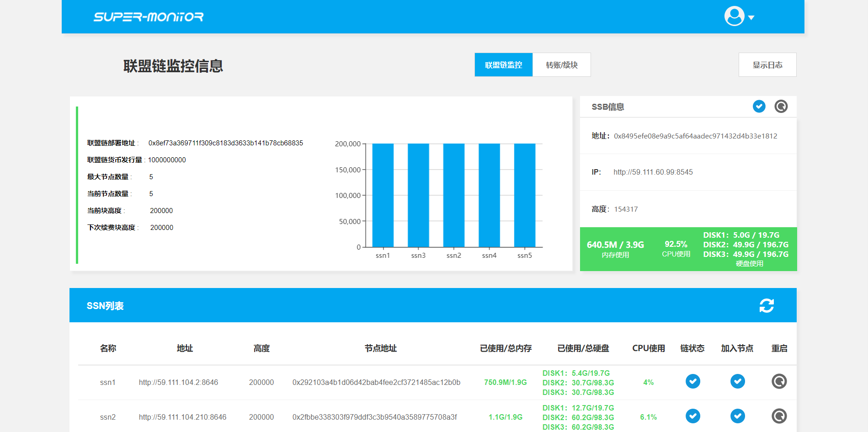Viewport: 868px width, 432px height.
Task: Click ssn2 chain status icon
Action: pyautogui.click(x=692, y=416)
